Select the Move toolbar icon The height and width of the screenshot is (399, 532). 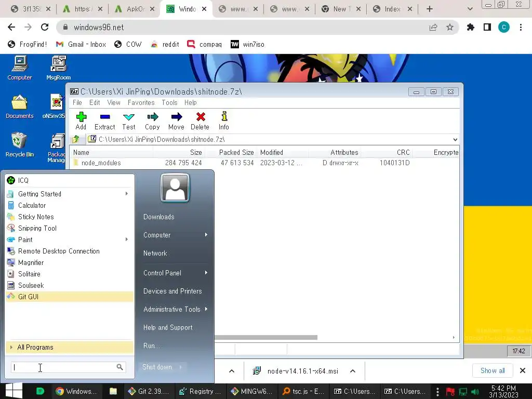click(x=177, y=121)
